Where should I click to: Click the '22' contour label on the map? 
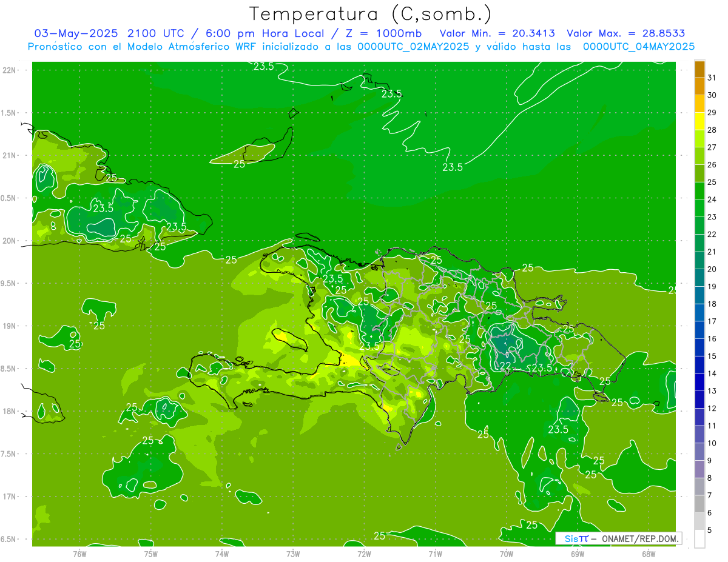click(x=505, y=366)
